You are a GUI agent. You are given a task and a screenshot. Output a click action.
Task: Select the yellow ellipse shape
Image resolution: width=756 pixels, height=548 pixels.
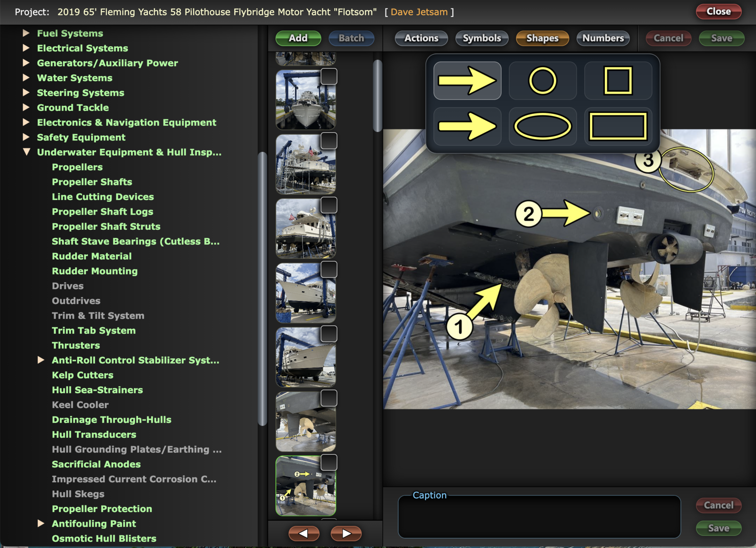pos(542,126)
